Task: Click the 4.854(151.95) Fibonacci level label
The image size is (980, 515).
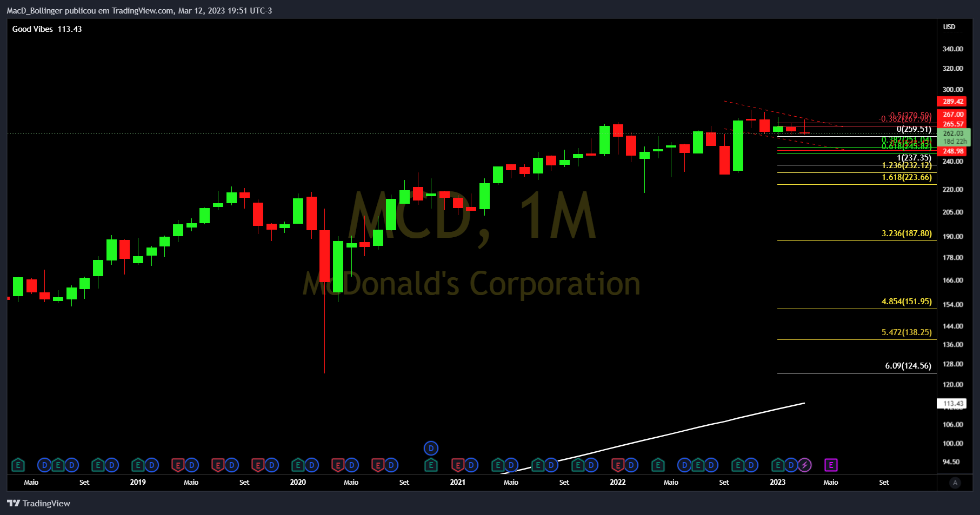Action: click(906, 302)
